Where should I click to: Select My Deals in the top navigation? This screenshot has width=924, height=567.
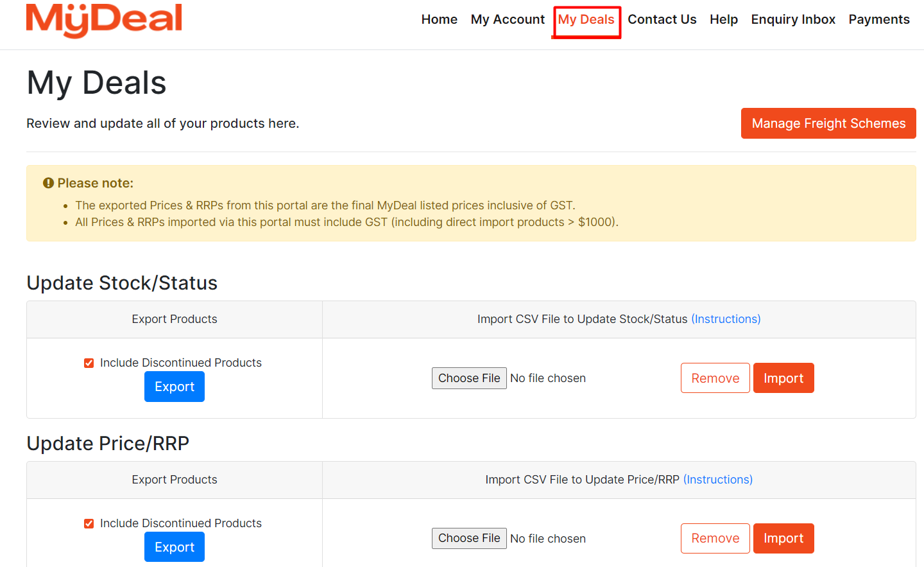tap(586, 19)
